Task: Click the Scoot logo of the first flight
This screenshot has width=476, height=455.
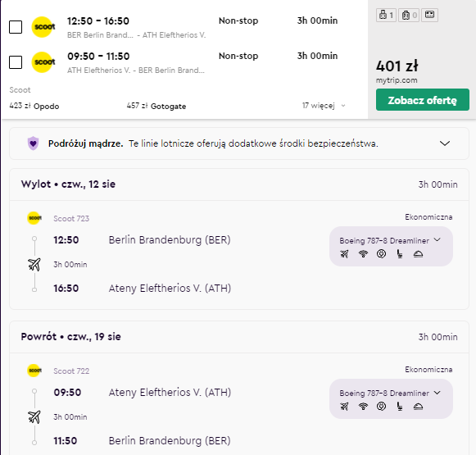Action: pos(43,27)
